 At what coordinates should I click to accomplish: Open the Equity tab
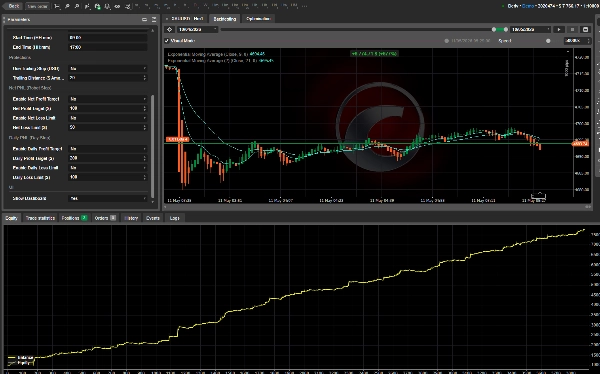[11, 218]
